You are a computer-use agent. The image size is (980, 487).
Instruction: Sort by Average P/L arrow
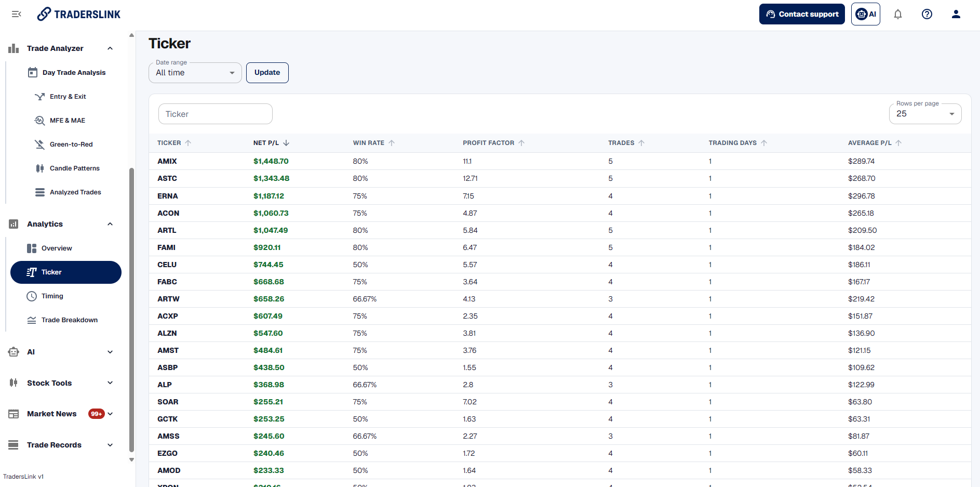coord(898,143)
